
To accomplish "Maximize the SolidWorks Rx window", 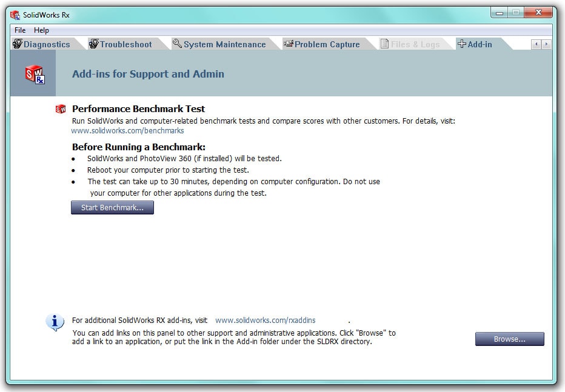I will tap(516, 13).
